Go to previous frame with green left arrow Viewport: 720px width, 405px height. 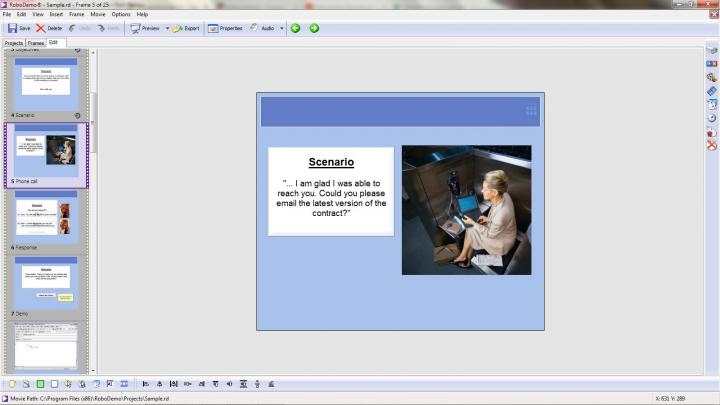tap(295, 28)
